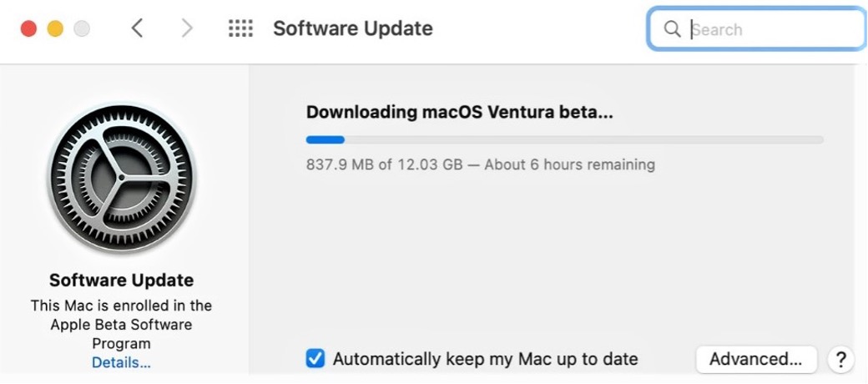Click the 'Software Update' window title
Image resolution: width=868 pixels, height=384 pixels.
tap(352, 28)
